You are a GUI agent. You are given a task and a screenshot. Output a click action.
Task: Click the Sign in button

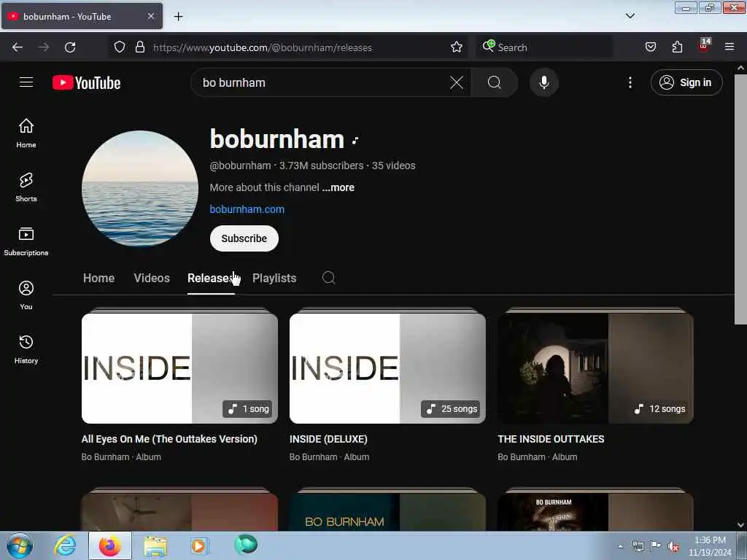tap(686, 82)
